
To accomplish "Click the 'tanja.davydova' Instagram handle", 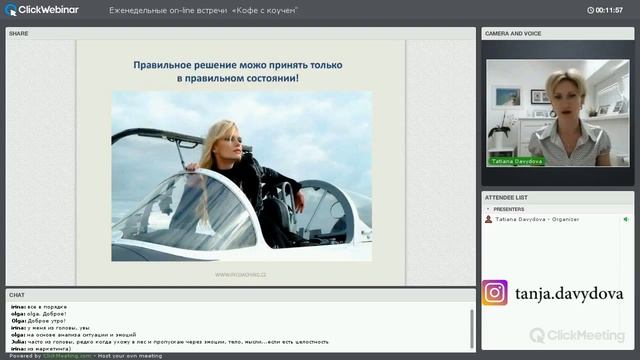I will [x=569, y=293].
